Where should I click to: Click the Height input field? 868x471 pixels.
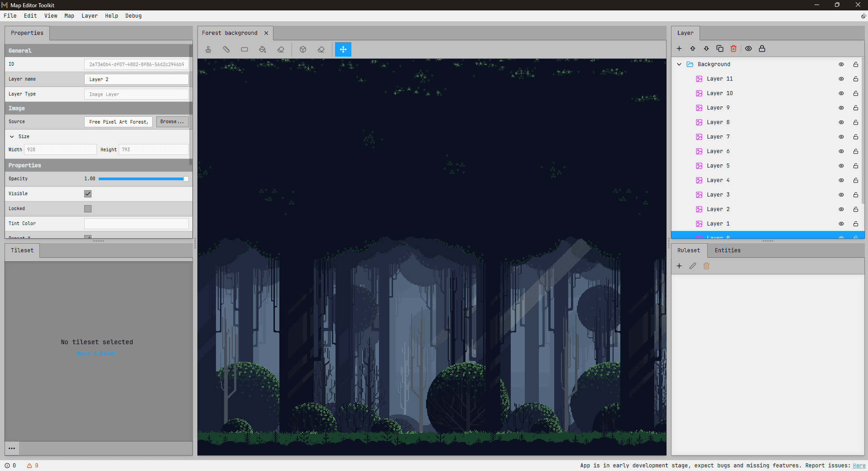(x=153, y=149)
